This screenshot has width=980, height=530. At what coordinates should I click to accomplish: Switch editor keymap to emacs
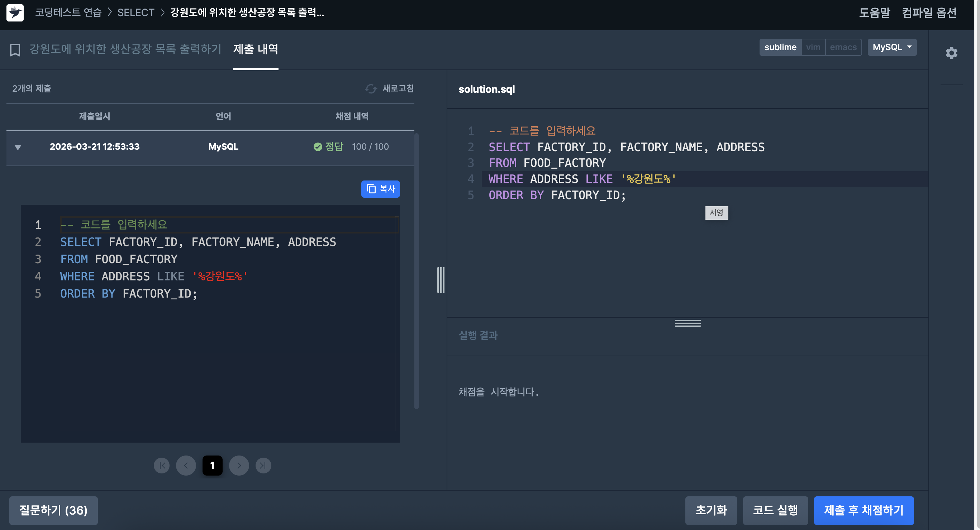click(843, 47)
